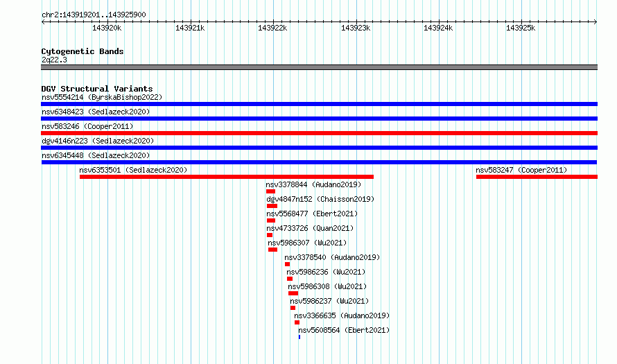The height and width of the screenshot is (364, 617).
Task: Open nsv6348423 (Sedlazeck2020) label
Action: tap(96, 112)
